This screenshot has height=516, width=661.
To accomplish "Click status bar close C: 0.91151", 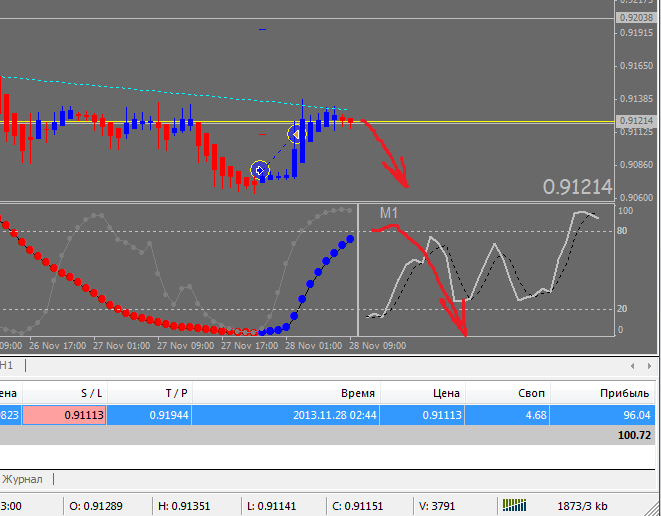I will (357, 505).
